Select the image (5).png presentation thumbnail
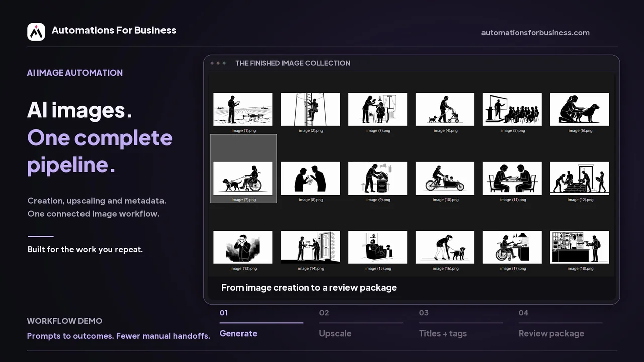This screenshot has height=362, width=644. 513,109
